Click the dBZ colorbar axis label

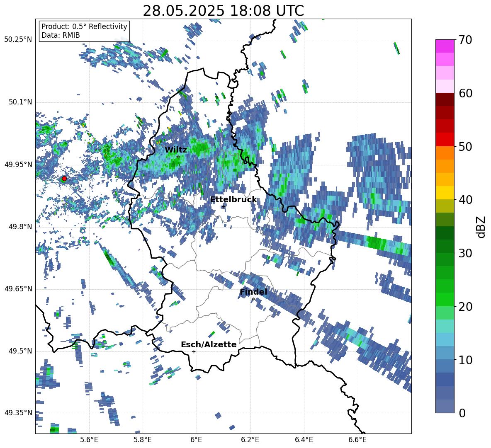tap(481, 227)
